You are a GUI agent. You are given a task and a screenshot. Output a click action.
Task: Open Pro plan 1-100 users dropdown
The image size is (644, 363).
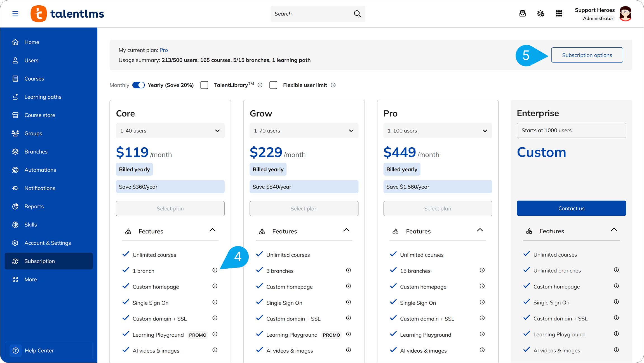(438, 131)
